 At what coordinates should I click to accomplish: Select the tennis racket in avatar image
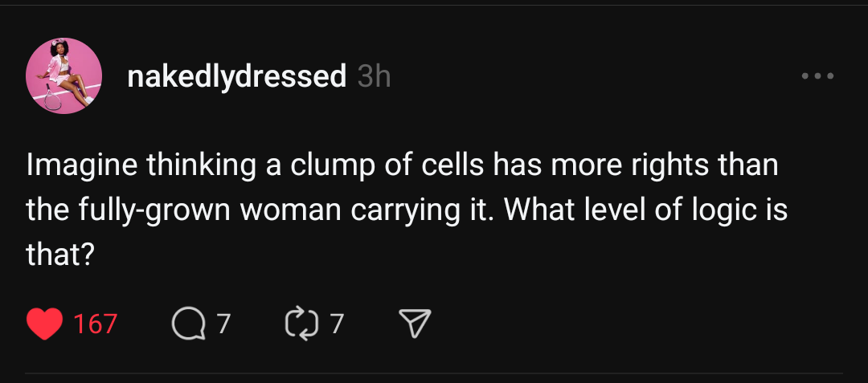(x=53, y=100)
